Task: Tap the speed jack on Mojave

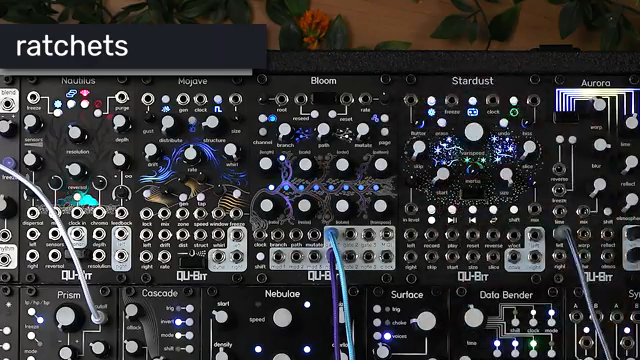Action: click(200, 213)
